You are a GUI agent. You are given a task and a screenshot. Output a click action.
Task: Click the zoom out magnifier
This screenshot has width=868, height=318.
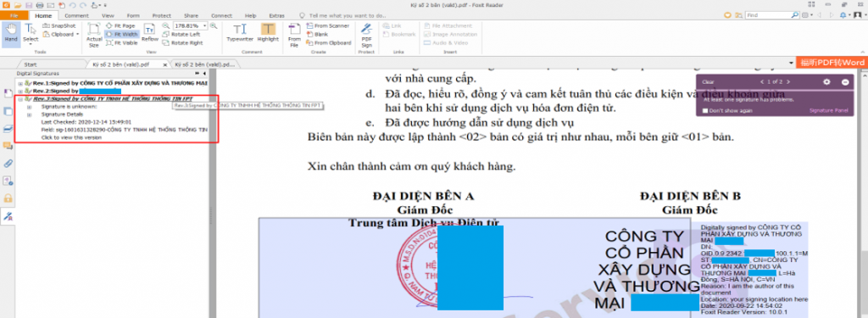point(166,26)
